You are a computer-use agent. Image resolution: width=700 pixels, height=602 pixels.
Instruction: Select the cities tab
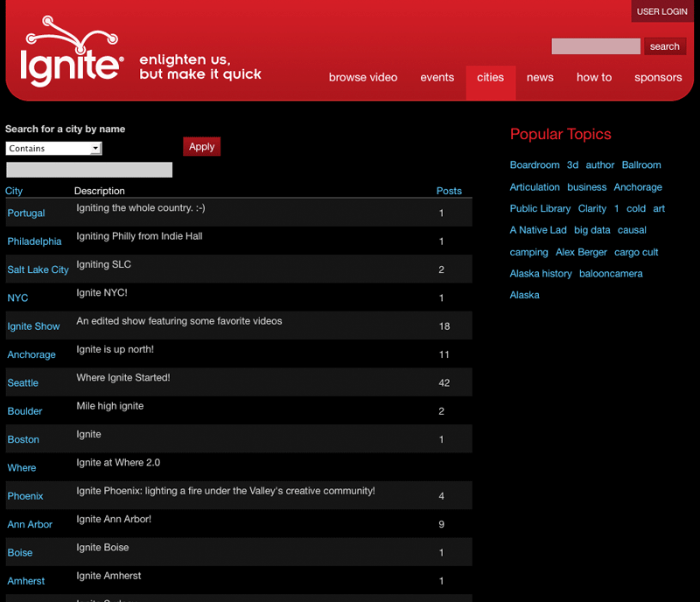(490, 78)
